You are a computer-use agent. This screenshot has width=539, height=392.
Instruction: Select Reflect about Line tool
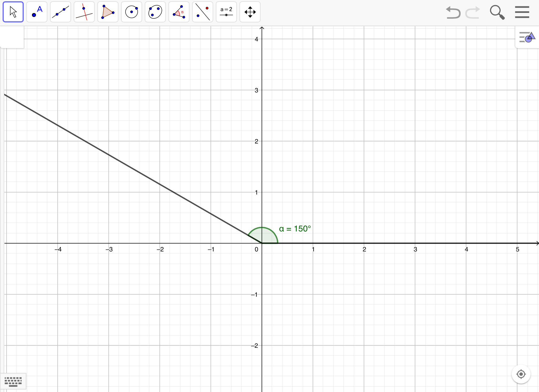[x=203, y=12]
